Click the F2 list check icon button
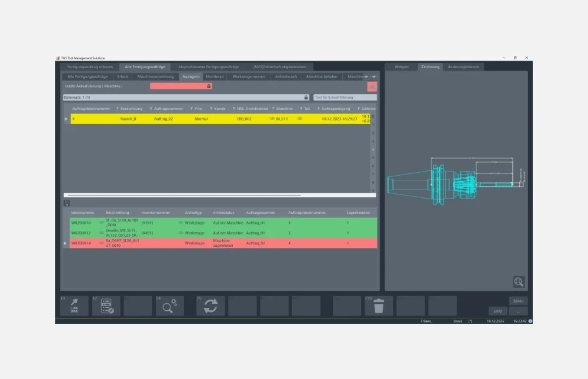 tap(106, 306)
